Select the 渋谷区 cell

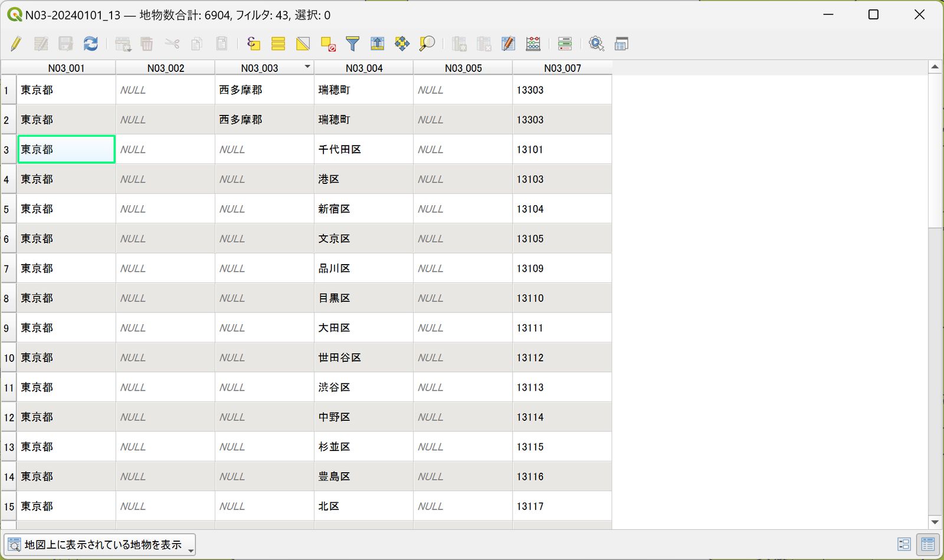(x=363, y=387)
